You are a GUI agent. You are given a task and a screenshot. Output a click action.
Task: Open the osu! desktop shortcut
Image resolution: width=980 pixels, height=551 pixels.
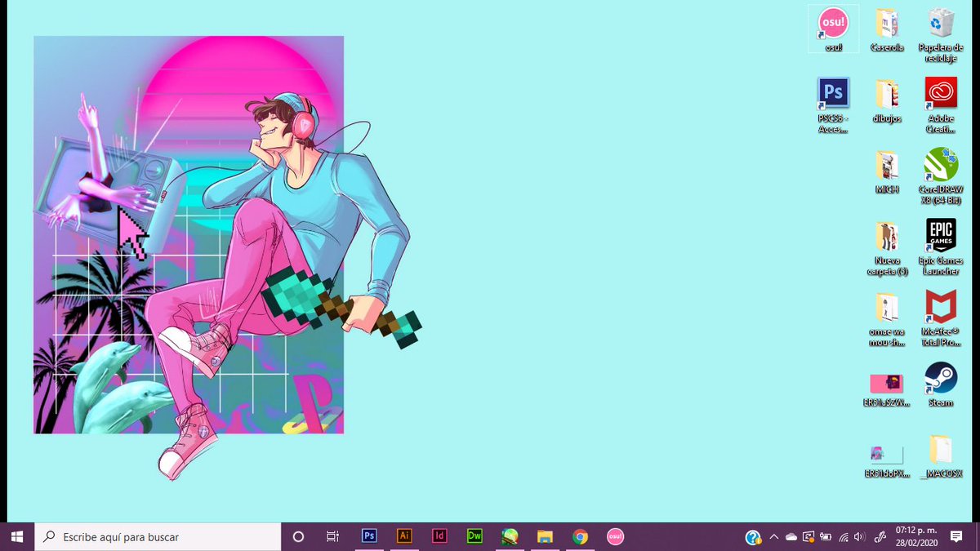[833, 29]
